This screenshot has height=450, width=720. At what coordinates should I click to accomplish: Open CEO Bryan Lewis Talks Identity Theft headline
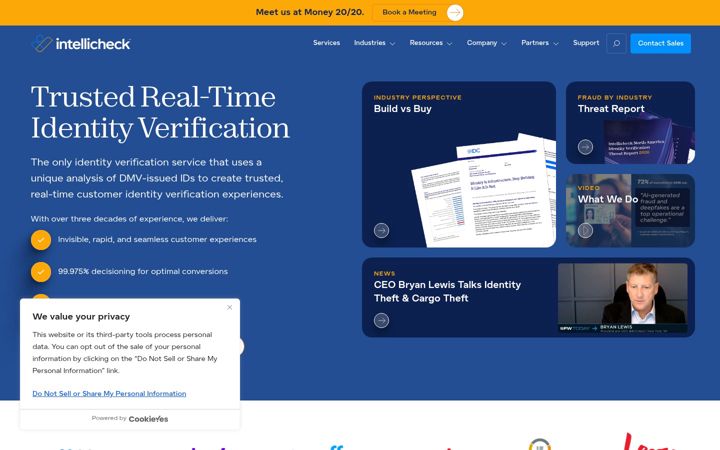pos(447,291)
